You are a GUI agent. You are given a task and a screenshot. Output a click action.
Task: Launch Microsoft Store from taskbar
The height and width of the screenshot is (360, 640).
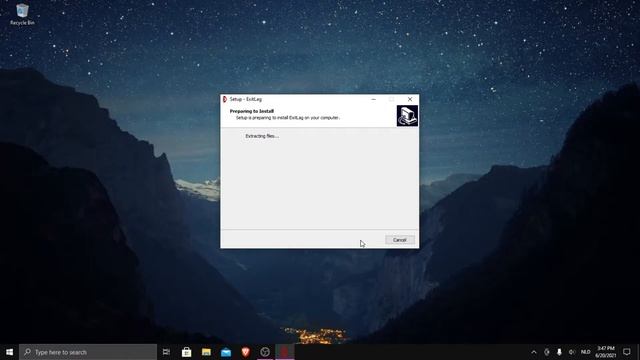point(187,352)
